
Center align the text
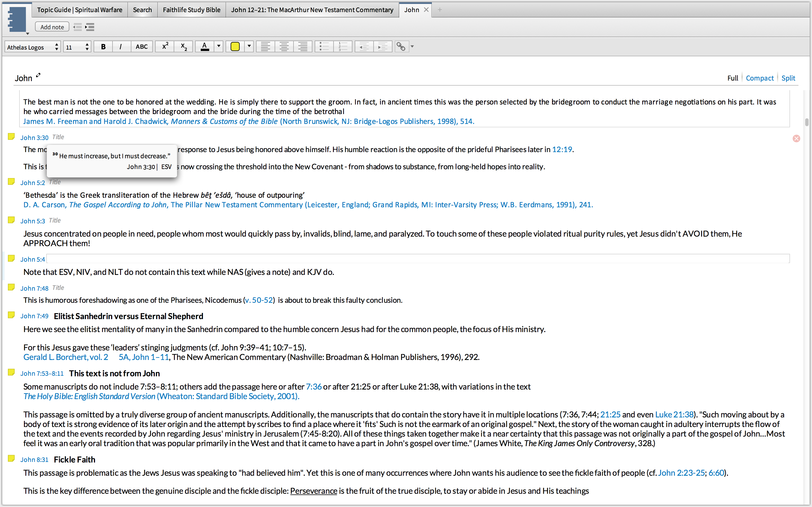(284, 46)
